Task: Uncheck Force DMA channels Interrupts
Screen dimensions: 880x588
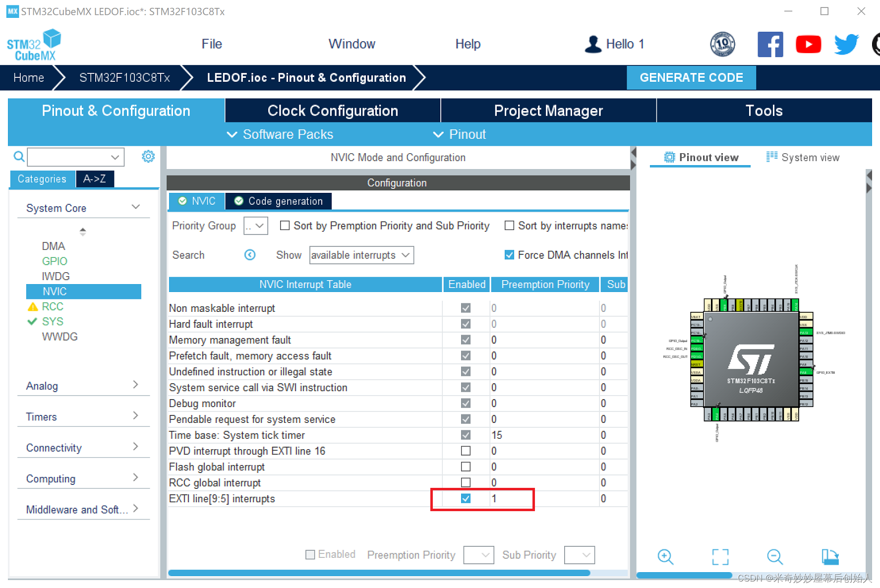Action: click(x=509, y=255)
